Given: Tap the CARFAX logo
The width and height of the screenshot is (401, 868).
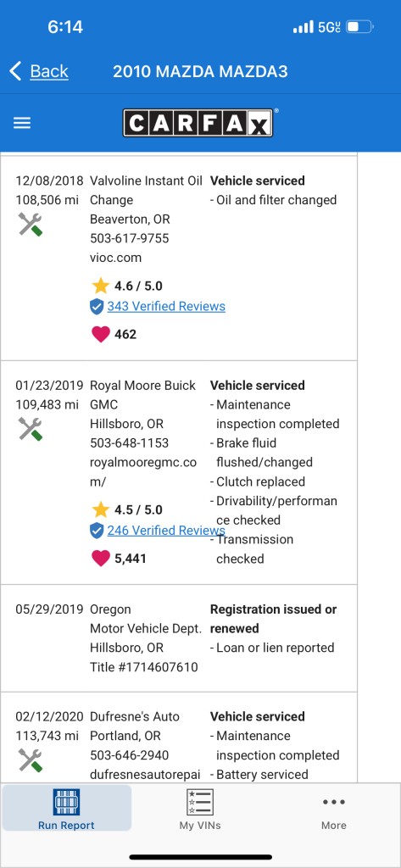Looking at the screenshot, I should pyautogui.click(x=198, y=123).
